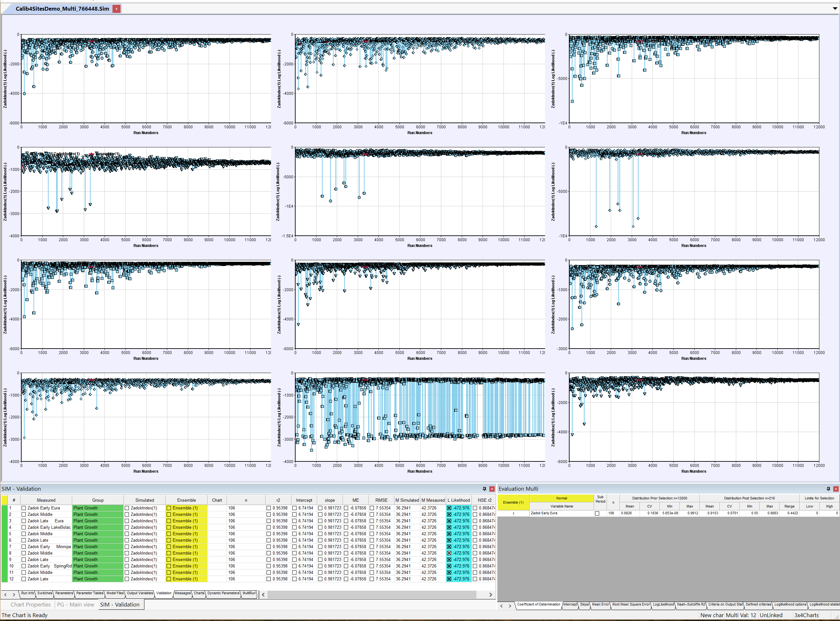This screenshot has width=840, height=621.
Task: Click Validation grid scrollbar left arrow
Action: [263, 595]
